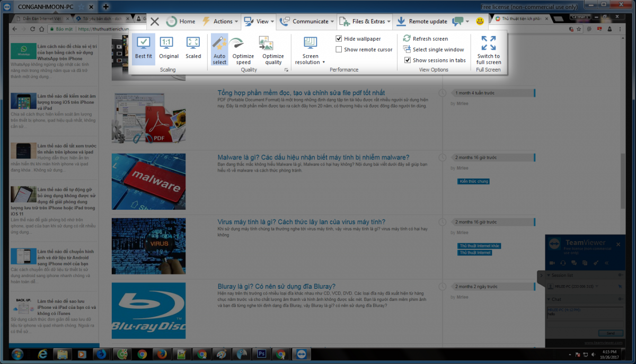Toggle Show sessions in tabs checkbox
636x364 pixels.
[x=407, y=60]
